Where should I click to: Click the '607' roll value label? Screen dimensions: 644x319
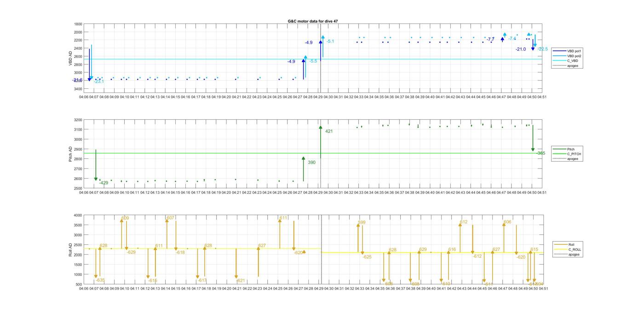(x=171, y=218)
